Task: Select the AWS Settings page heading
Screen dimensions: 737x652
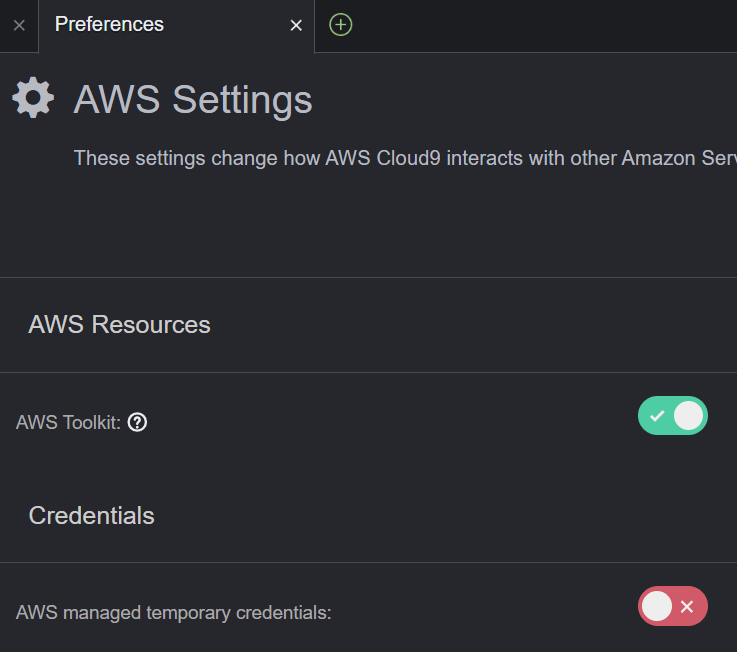Action: 193,100
